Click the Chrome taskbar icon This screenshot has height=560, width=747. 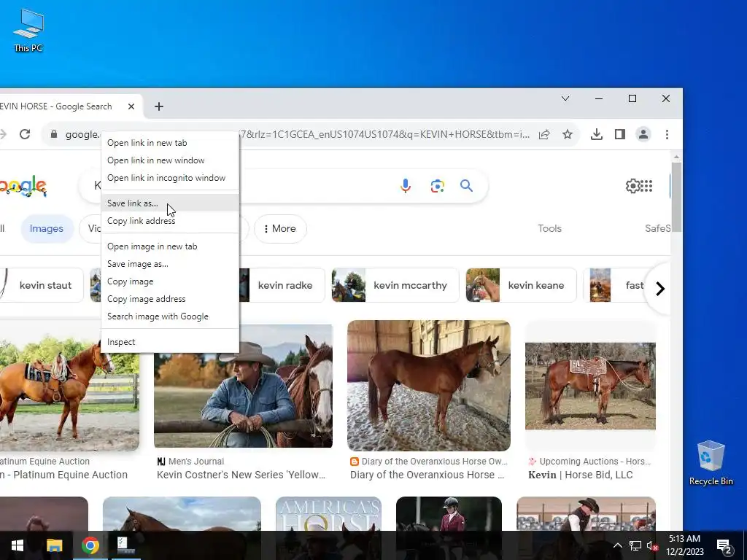(90, 545)
